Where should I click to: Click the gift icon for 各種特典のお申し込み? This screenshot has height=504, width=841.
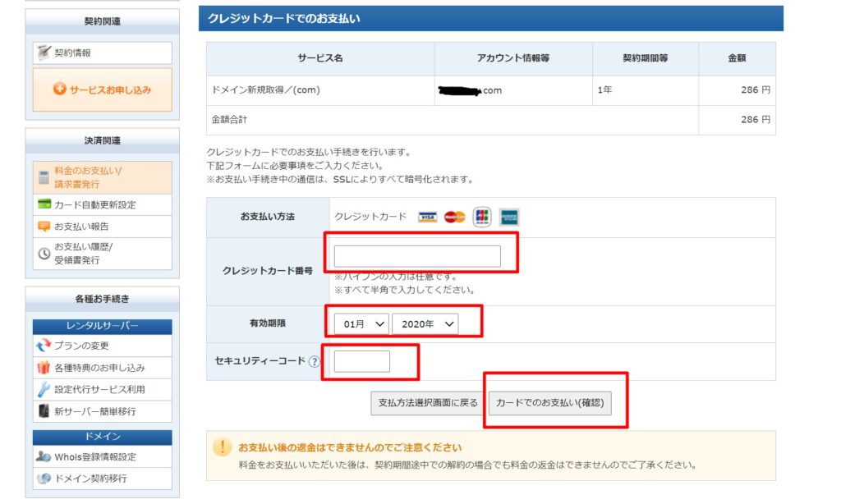pos(44,367)
